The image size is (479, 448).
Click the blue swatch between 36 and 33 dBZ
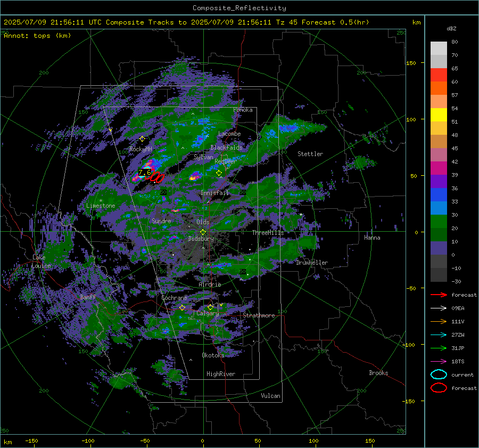pyautogui.click(x=439, y=195)
